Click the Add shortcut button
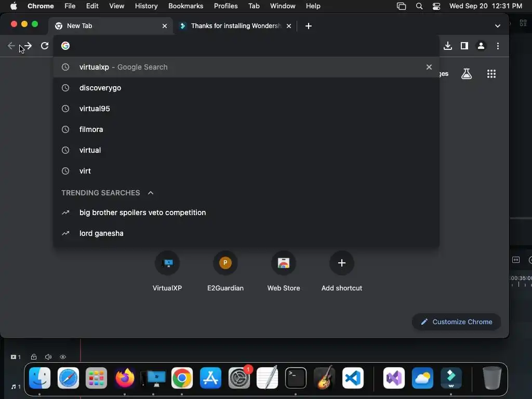Screen dimensions: 532x399 [342, 271]
